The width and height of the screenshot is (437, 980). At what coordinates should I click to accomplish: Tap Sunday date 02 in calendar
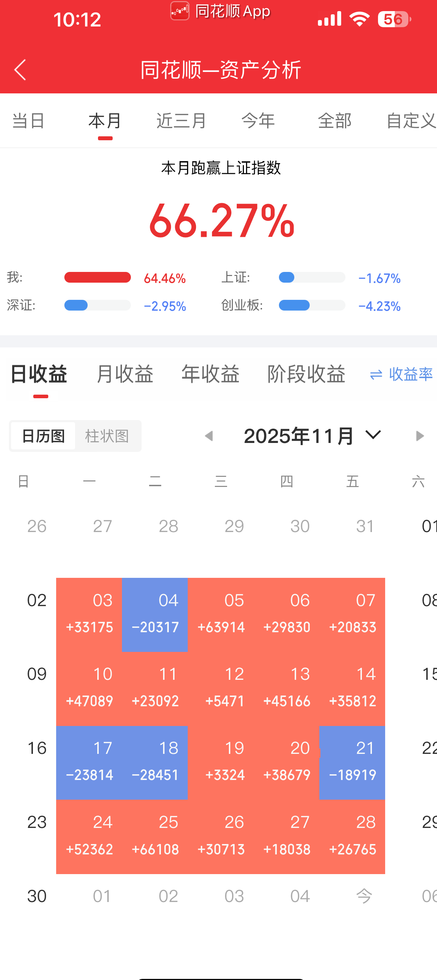point(37,600)
